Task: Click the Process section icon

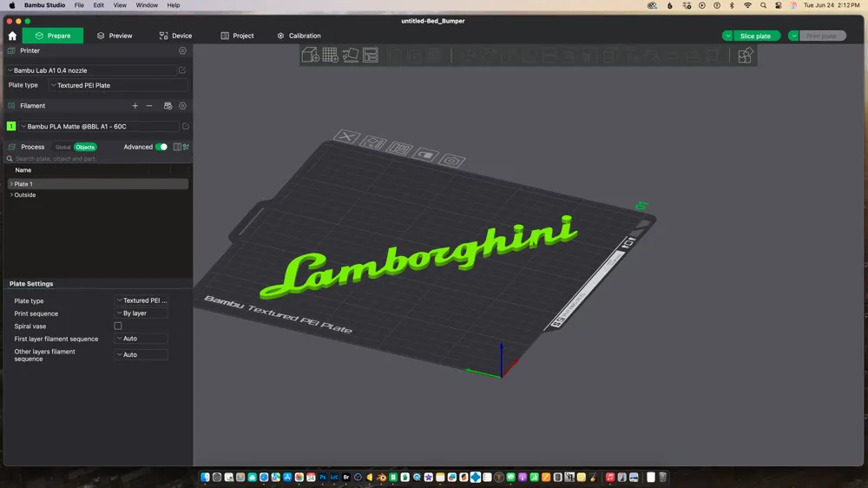Action: 11,147
